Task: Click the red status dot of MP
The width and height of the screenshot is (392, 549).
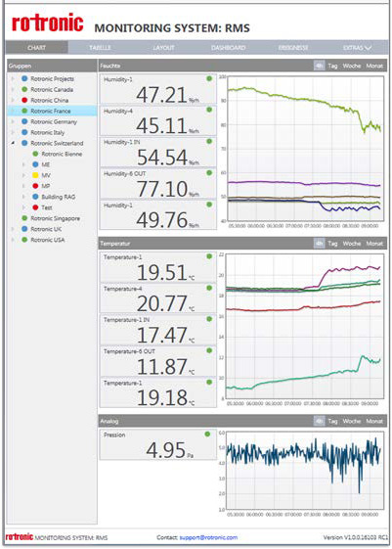Action: point(35,186)
